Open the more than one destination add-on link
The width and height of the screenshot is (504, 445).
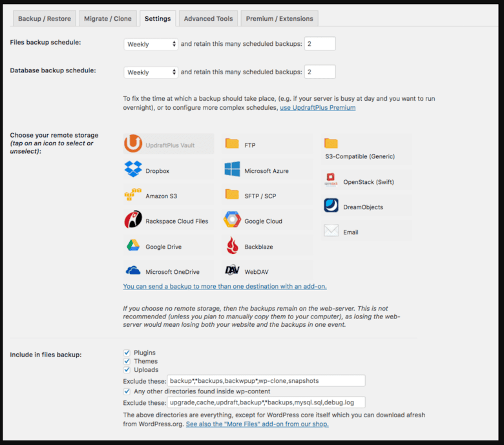tap(225, 286)
